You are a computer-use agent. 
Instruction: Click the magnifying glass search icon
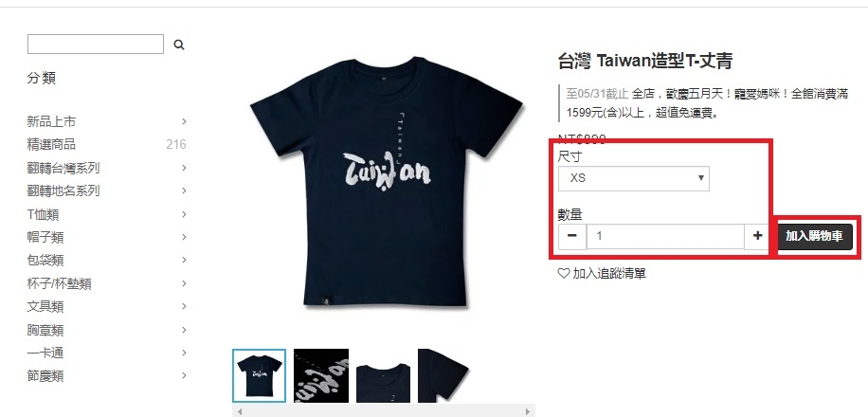click(x=179, y=45)
